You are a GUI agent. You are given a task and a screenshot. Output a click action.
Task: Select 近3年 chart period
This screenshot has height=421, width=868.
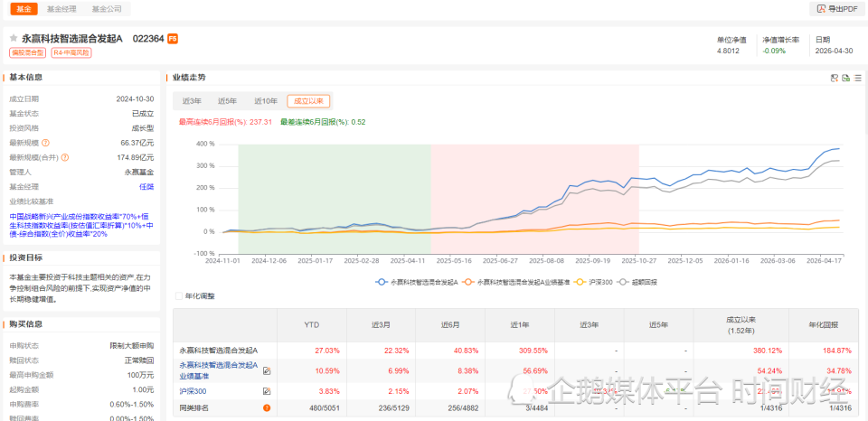(x=192, y=100)
